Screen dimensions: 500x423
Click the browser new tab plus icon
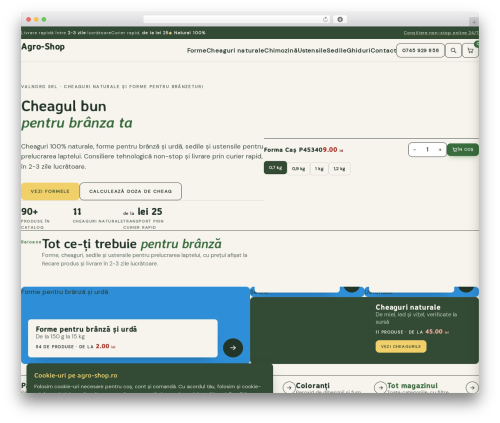(x=474, y=22)
